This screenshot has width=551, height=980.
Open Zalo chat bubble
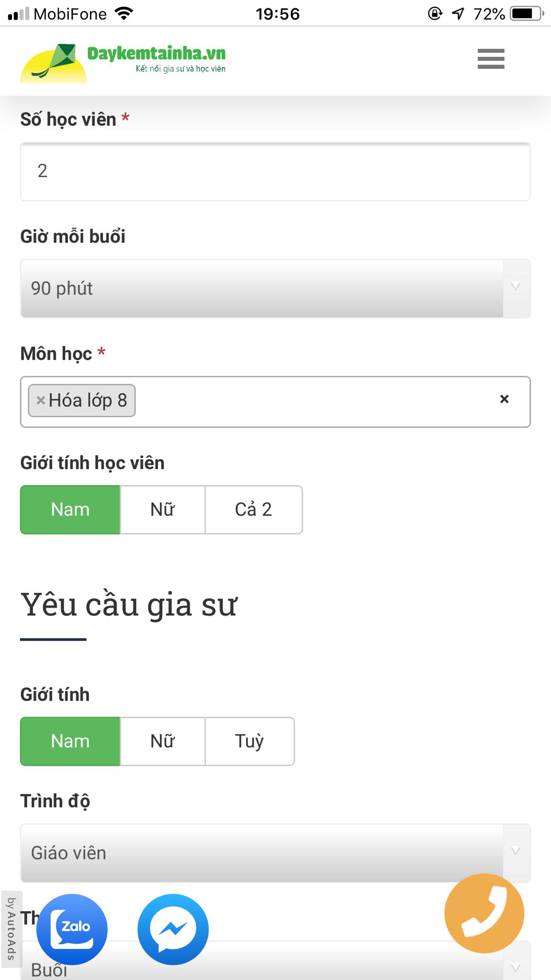pos(72,929)
